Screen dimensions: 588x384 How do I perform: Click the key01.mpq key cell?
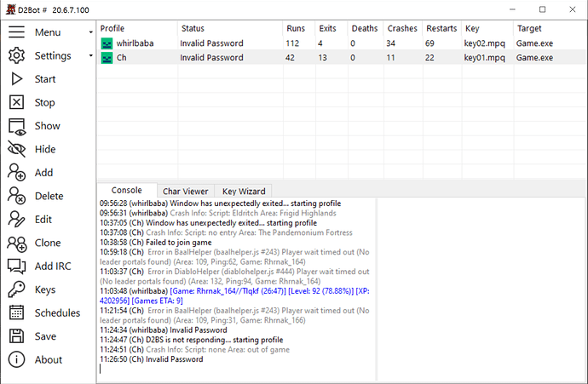coord(485,58)
